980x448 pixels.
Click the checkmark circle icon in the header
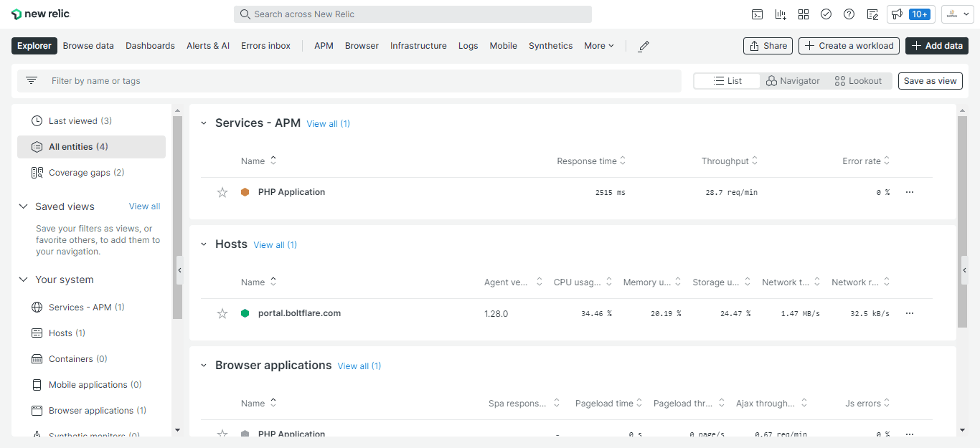(826, 14)
